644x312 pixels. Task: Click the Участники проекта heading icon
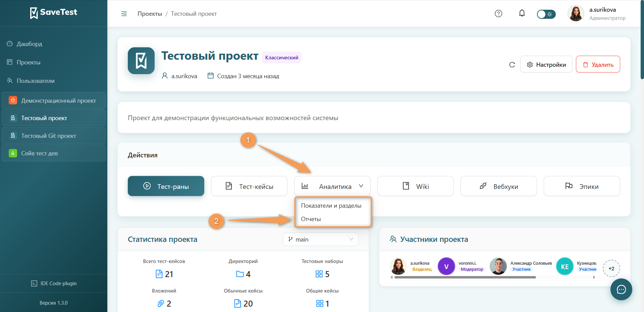click(x=393, y=239)
